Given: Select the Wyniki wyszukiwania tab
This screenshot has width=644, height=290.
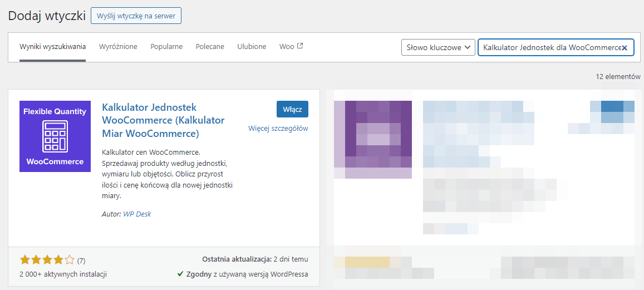Looking at the screenshot, I should (52, 46).
